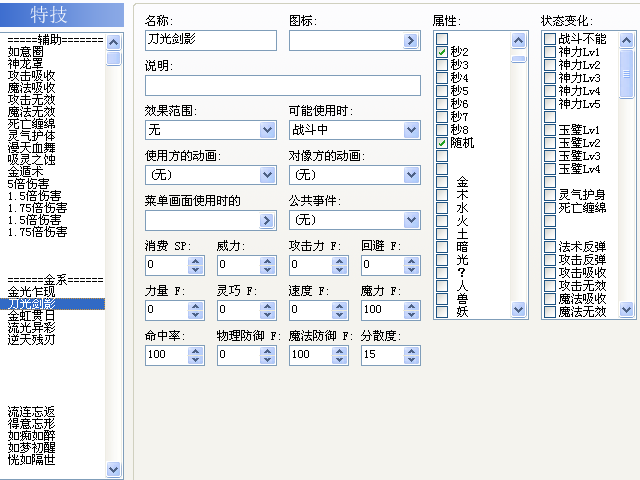
Task: Select 流光异彩 in the skill list
Action: coord(31,327)
